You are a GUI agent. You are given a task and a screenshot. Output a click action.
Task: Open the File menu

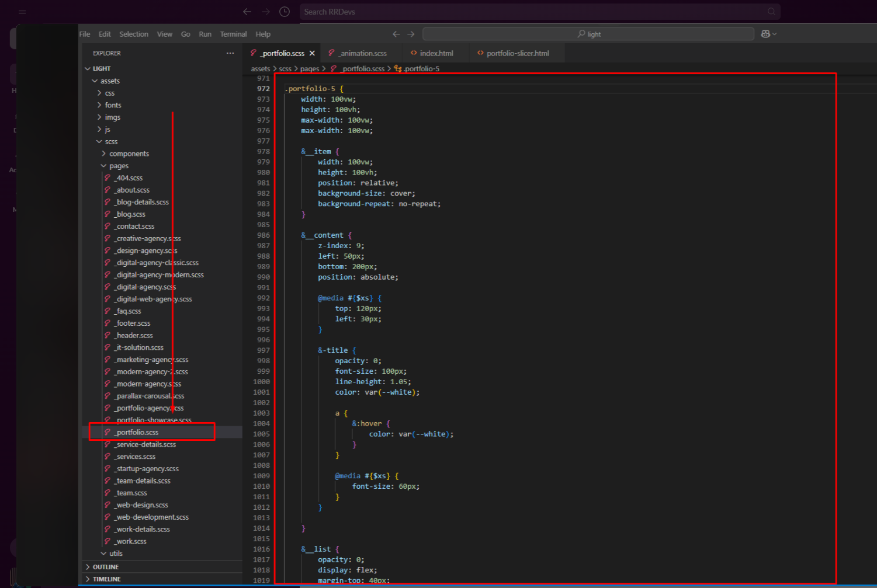pyautogui.click(x=85, y=34)
